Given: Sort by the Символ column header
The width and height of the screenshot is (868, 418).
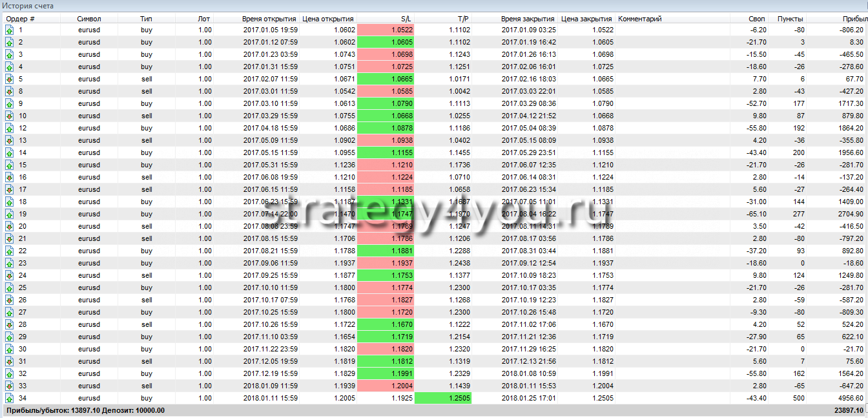Looking at the screenshot, I should pyautogui.click(x=88, y=19).
